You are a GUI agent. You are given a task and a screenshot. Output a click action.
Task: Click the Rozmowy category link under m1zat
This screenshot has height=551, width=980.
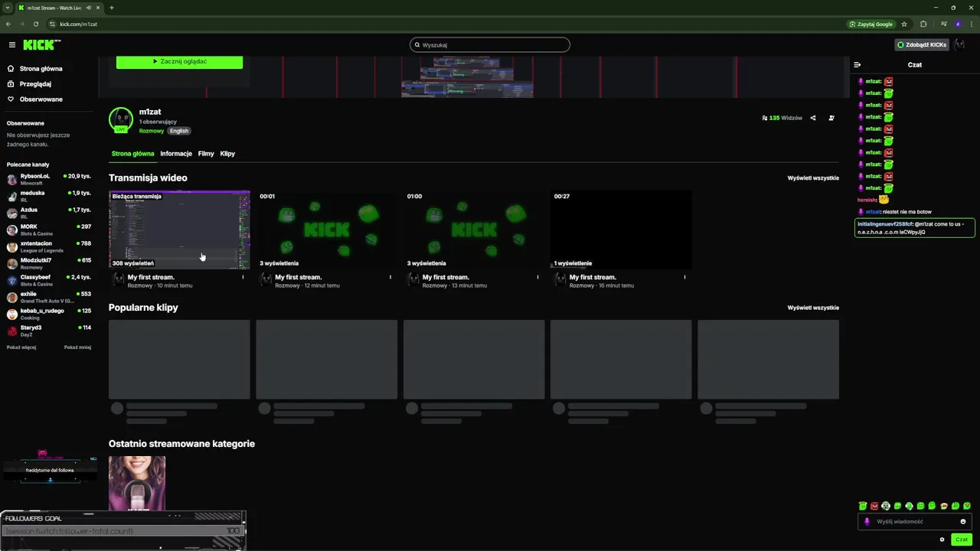tap(152, 131)
